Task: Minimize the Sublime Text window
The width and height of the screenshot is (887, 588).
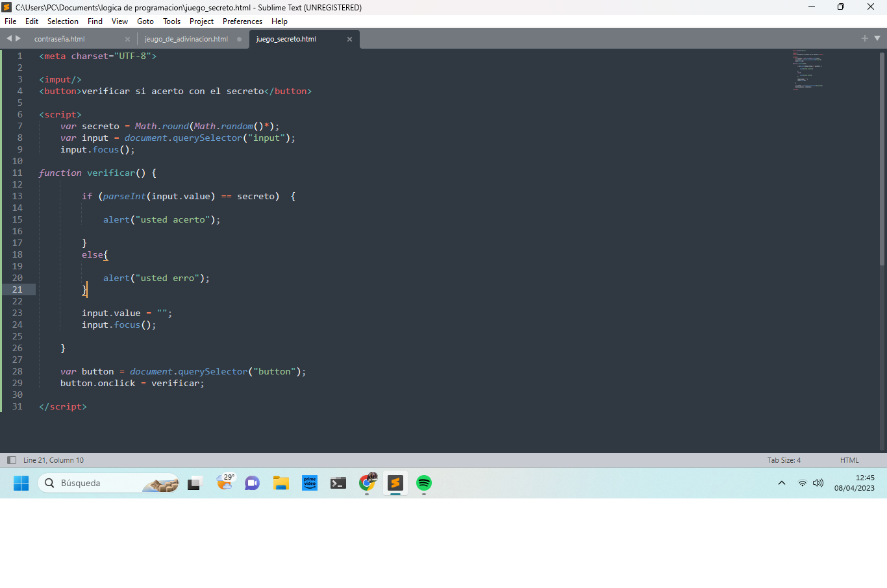Action: click(x=812, y=7)
